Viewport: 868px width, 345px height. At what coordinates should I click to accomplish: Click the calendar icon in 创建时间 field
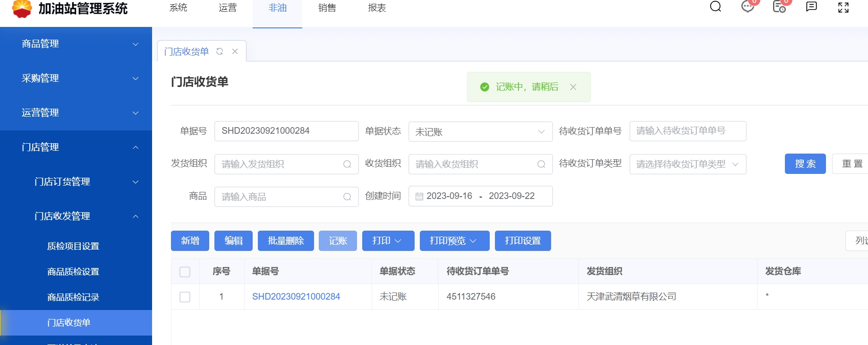pyautogui.click(x=419, y=197)
